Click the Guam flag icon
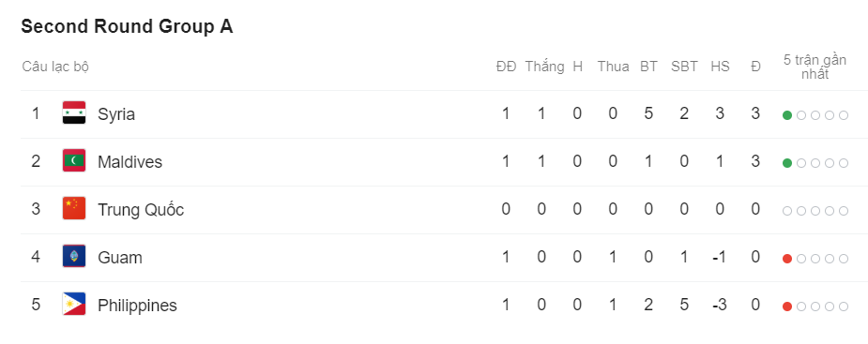The image size is (868, 344). [x=73, y=256]
